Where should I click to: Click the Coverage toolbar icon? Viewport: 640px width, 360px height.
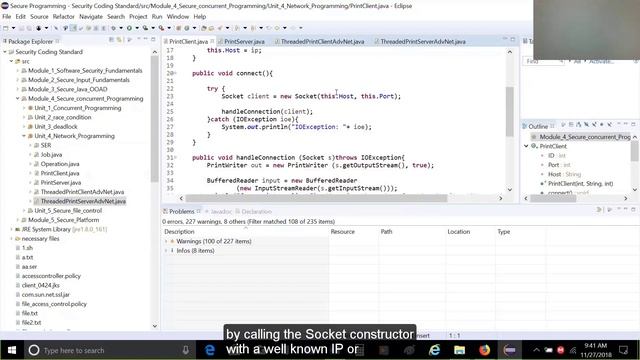[145, 28]
